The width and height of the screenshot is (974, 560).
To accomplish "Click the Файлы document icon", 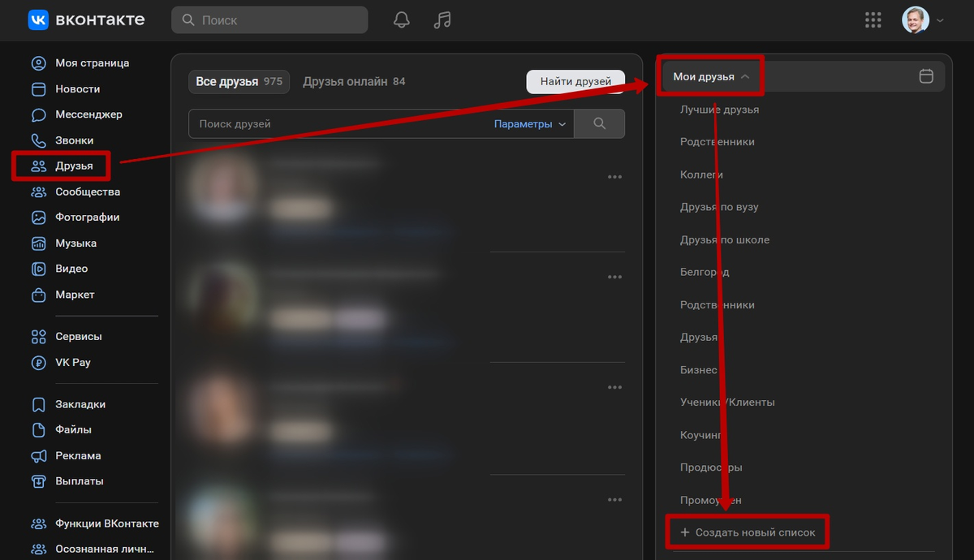I will point(38,429).
